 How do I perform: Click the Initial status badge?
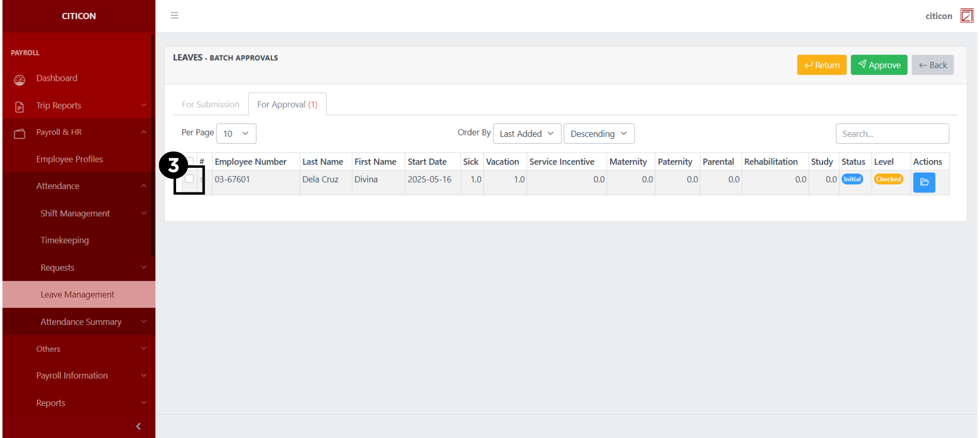[852, 179]
